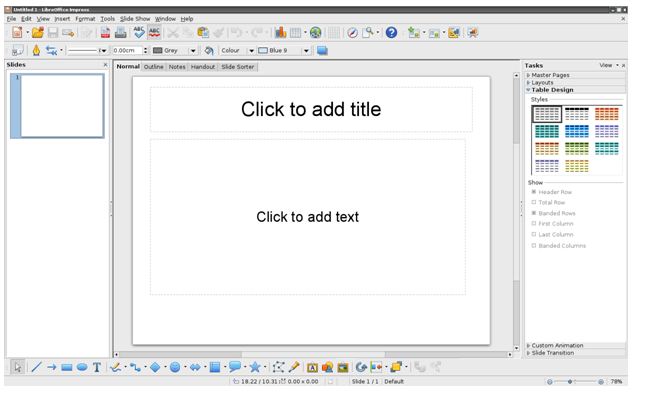Open the Navigator compass icon

point(352,33)
